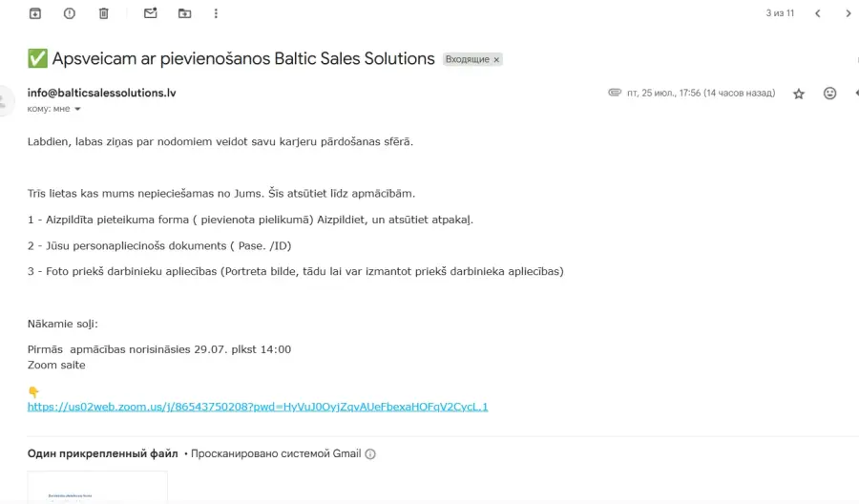Screen dimensions: 859x504
Task: Remove the 'Входящие' label with its X
Action: tap(496, 60)
